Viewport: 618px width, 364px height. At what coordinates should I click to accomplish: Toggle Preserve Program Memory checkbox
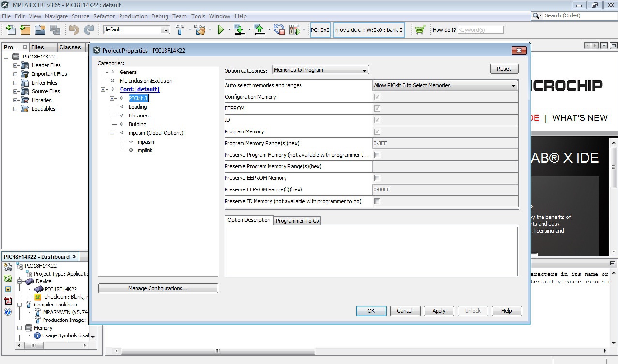click(x=377, y=155)
